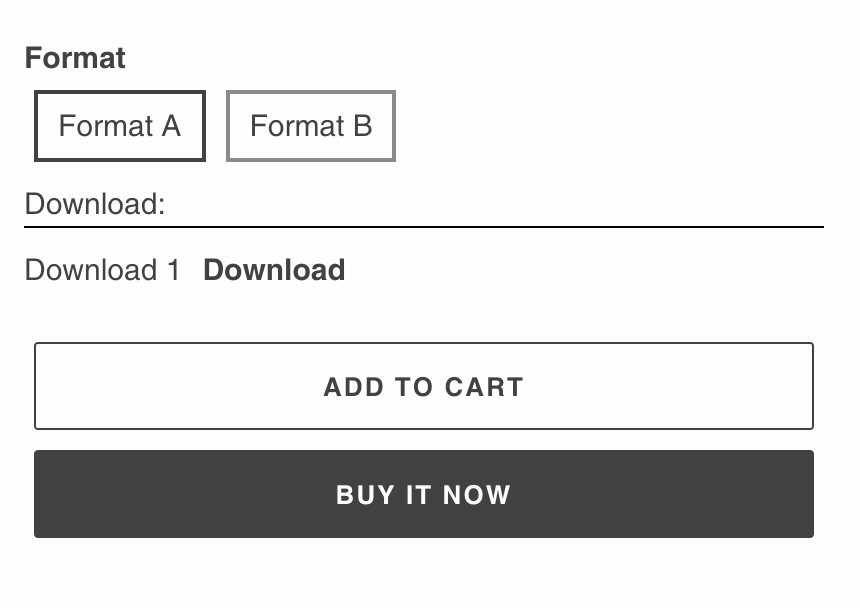This screenshot has width=860, height=608.
Task: Click the "Download 1" text
Action: (x=103, y=270)
